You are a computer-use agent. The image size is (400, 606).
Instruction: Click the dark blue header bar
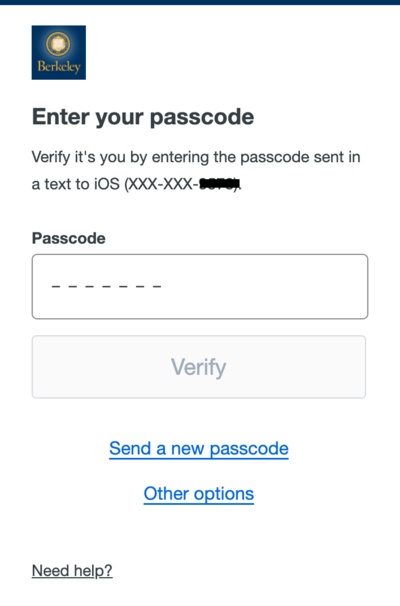click(x=200, y=2)
